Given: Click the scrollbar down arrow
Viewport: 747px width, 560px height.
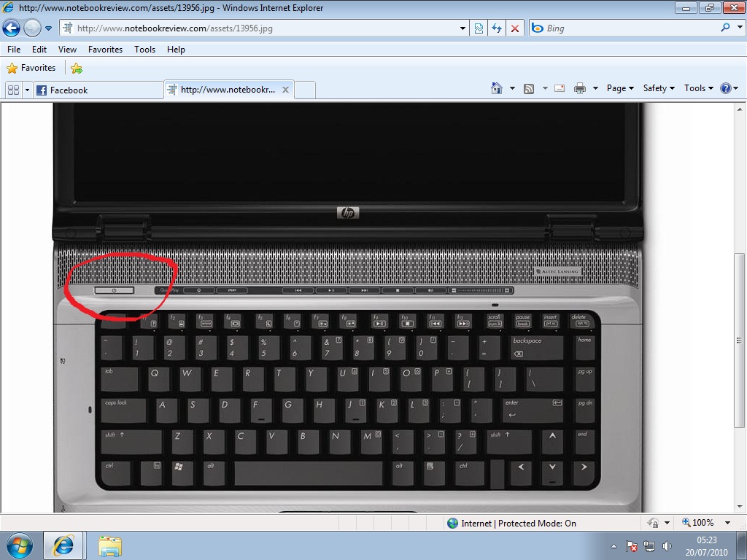Looking at the screenshot, I should [740, 507].
